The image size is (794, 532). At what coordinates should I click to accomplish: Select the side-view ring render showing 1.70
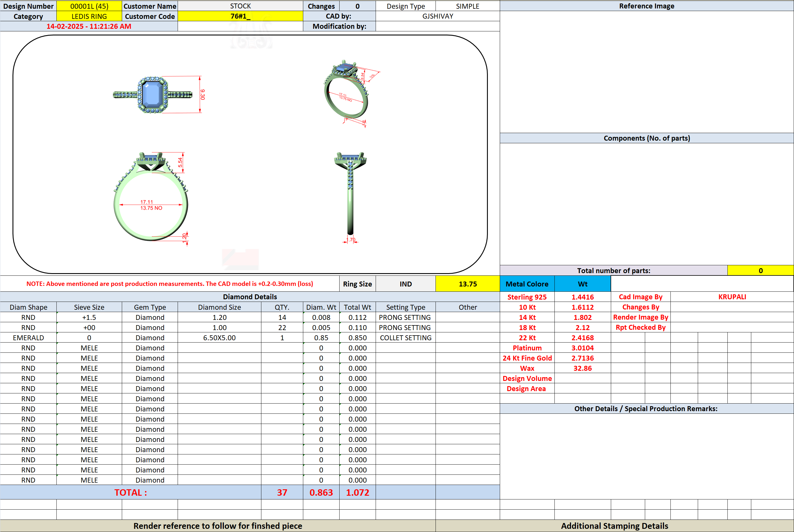point(350,198)
